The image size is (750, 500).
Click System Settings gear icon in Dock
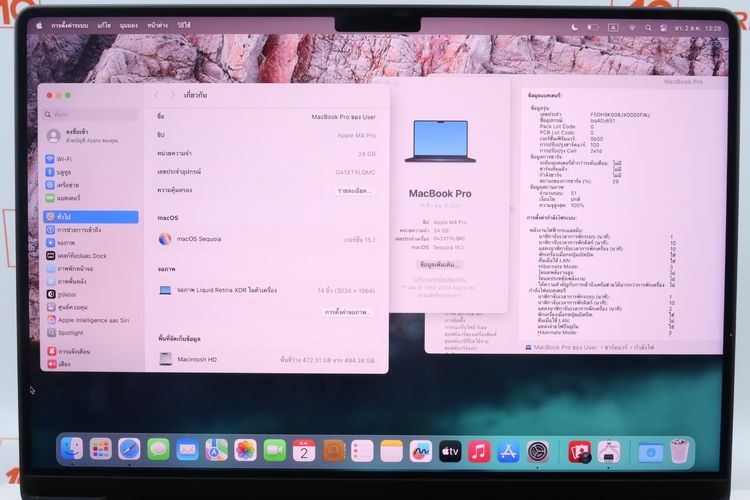tap(538, 452)
